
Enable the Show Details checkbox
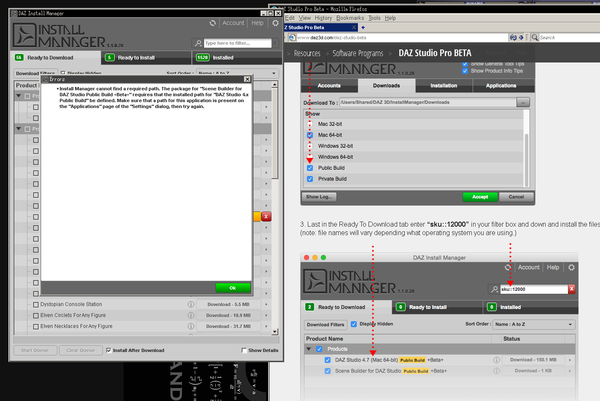click(244, 350)
